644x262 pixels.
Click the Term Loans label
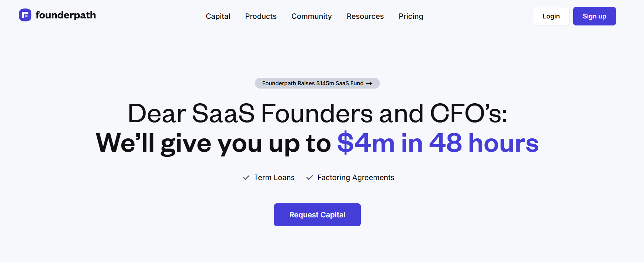click(x=274, y=177)
